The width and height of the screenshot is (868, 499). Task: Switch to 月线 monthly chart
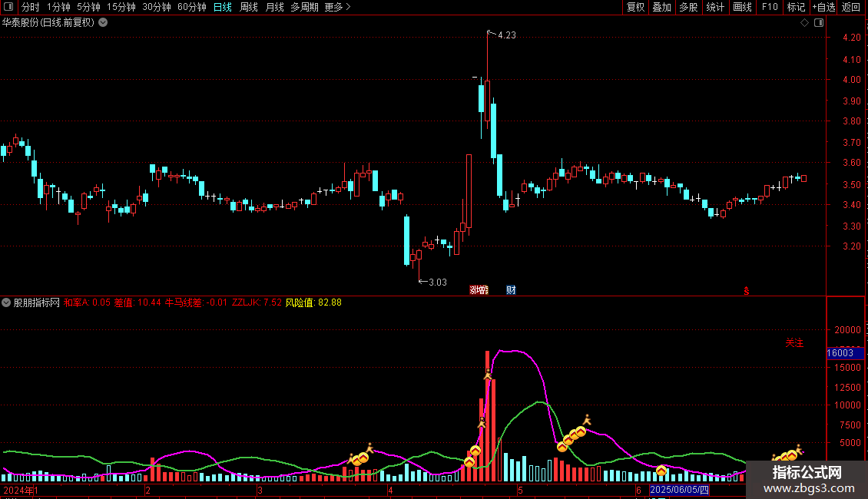click(x=274, y=7)
